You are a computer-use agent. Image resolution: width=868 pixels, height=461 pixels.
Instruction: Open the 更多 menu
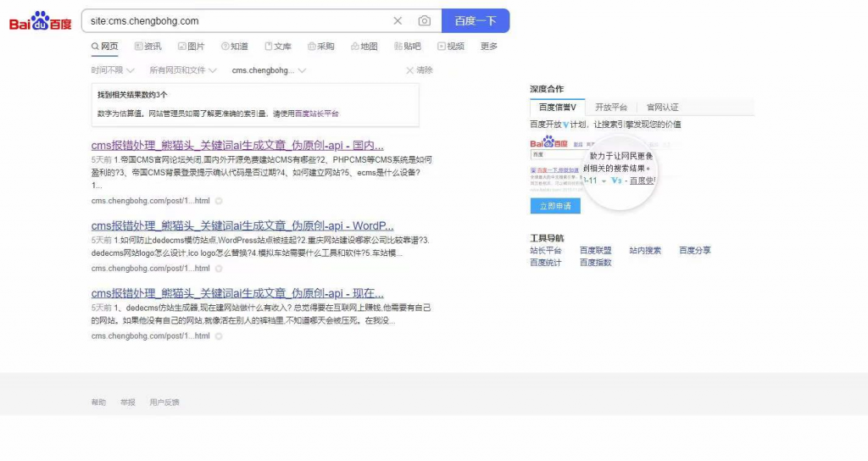point(489,47)
